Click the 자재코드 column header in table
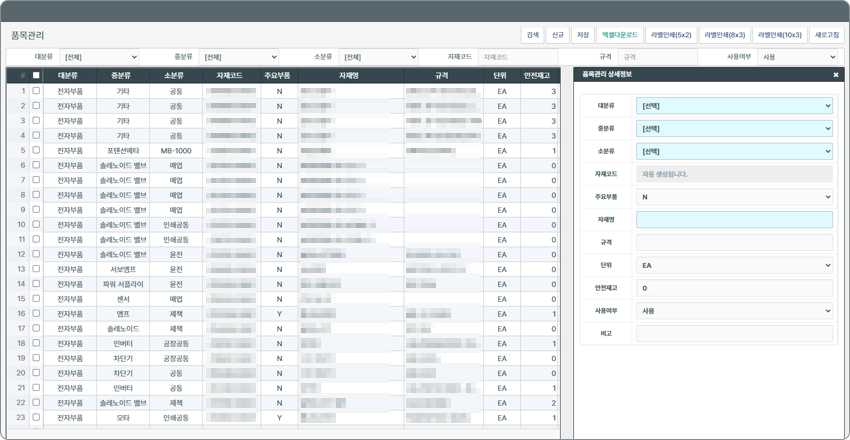 point(231,76)
